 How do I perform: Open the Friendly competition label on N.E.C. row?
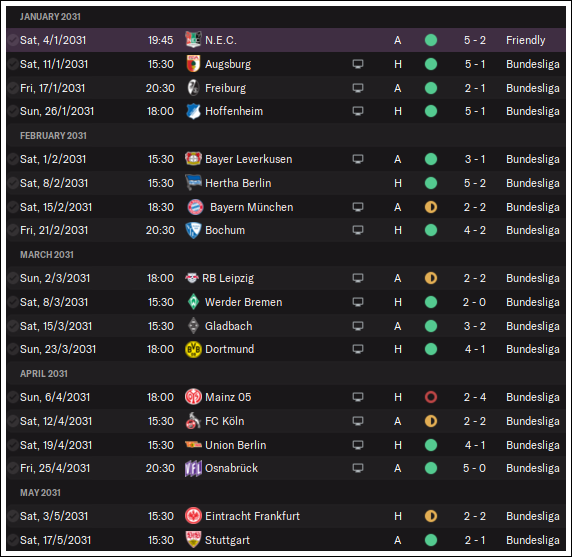pyautogui.click(x=525, y=40)
